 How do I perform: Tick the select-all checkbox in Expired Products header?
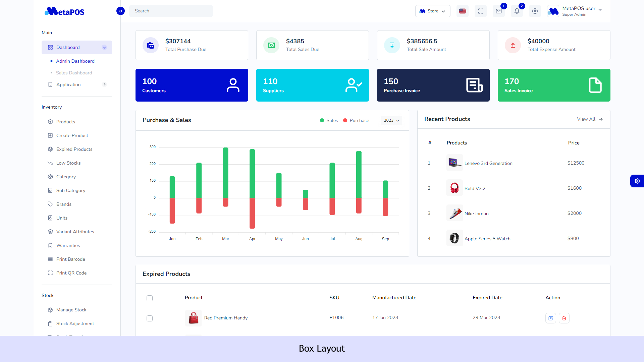point(150,298)
